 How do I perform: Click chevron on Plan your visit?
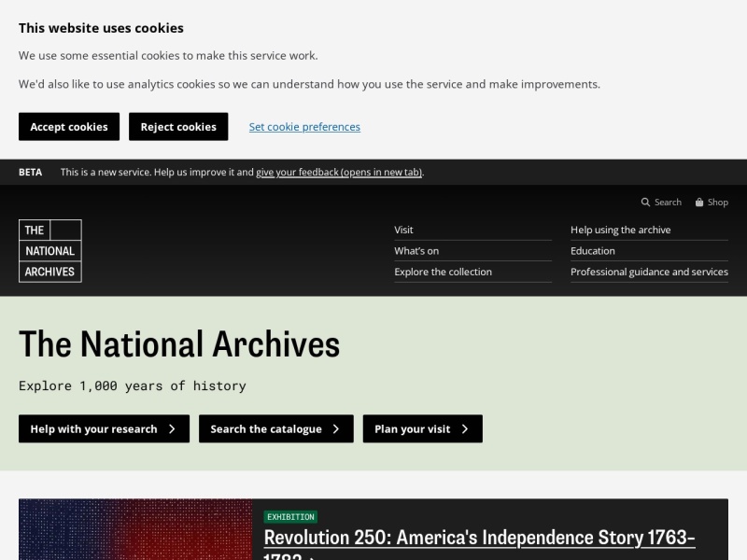[x=465, y=429]
